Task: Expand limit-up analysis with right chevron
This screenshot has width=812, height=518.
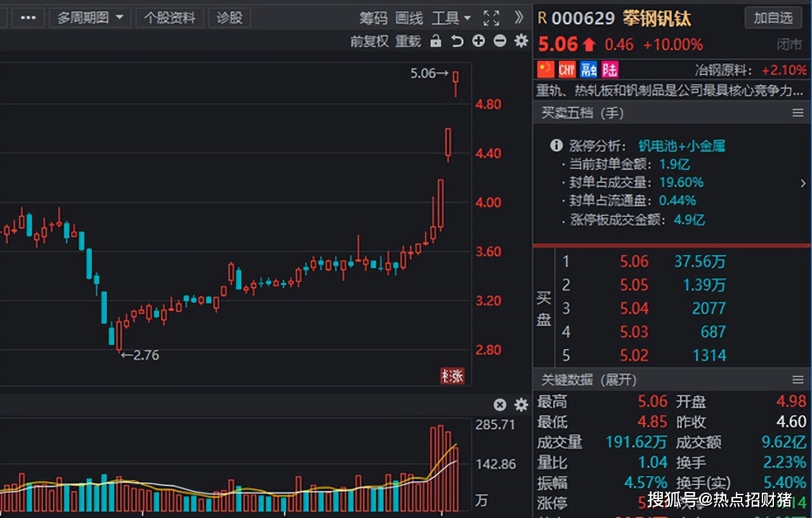Action: [x=803, y=184]
